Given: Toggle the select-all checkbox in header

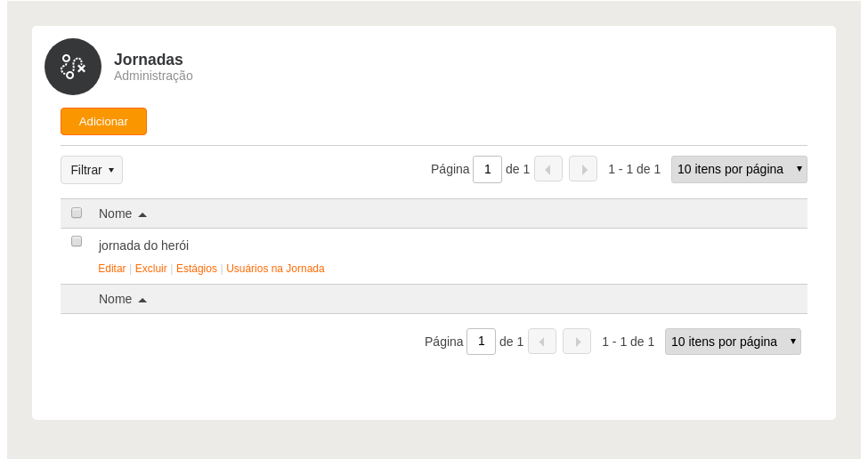Looking at the screenshot, I should [x=77, y=213].
